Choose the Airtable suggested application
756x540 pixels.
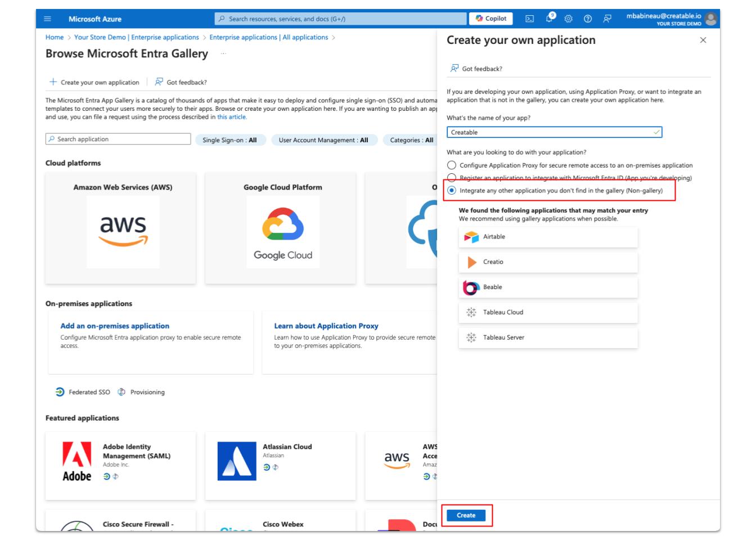548,237
